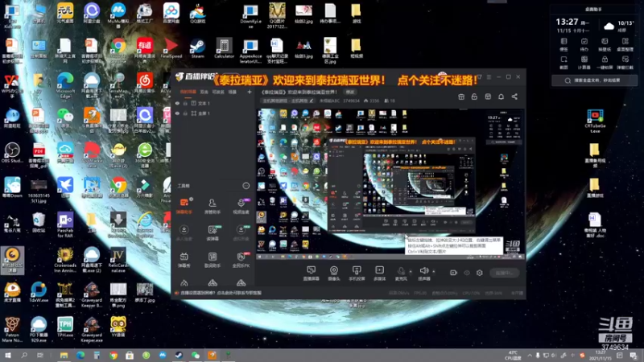Open the notification bell icon
The image size is (644, 362).
pyautogui.click(x=501, y=97)
